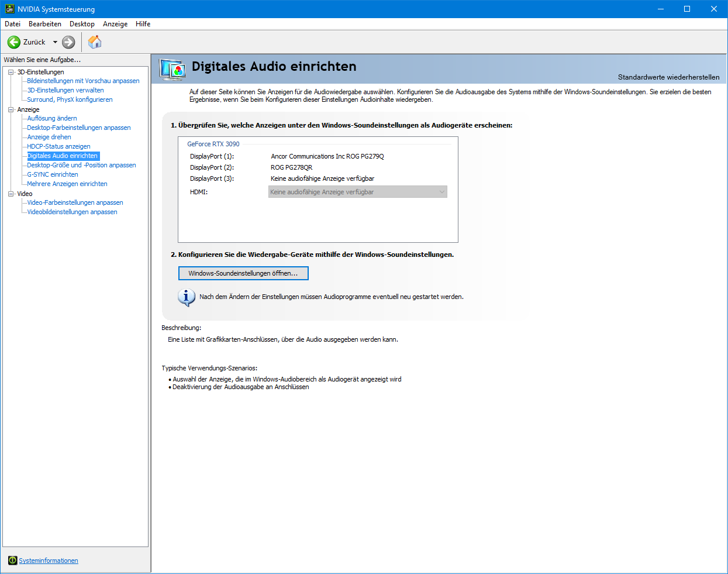Viewport: 728px width, 574px height.
Task: Open the Datei menu
Action: (13, 24)
